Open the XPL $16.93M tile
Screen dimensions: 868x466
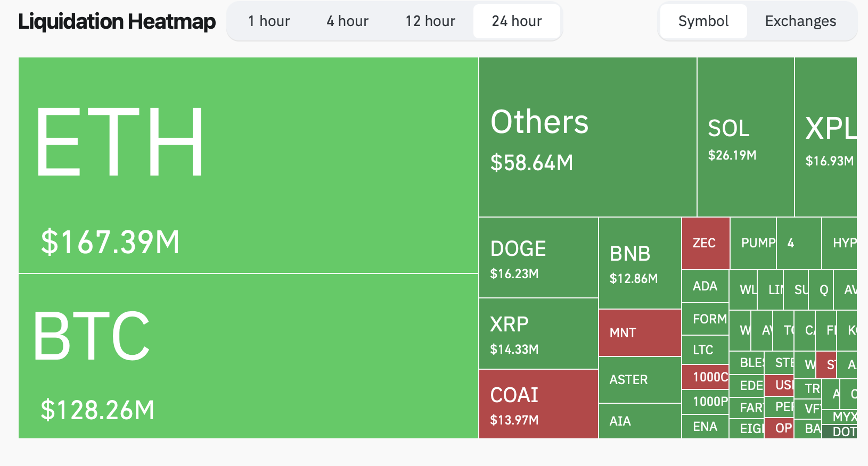[825, 137]
